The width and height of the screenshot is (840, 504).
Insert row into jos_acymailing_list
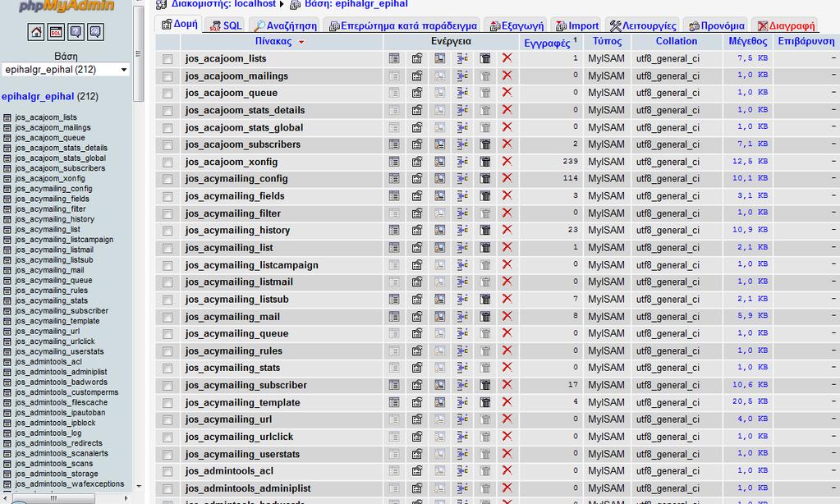[462, 247]
